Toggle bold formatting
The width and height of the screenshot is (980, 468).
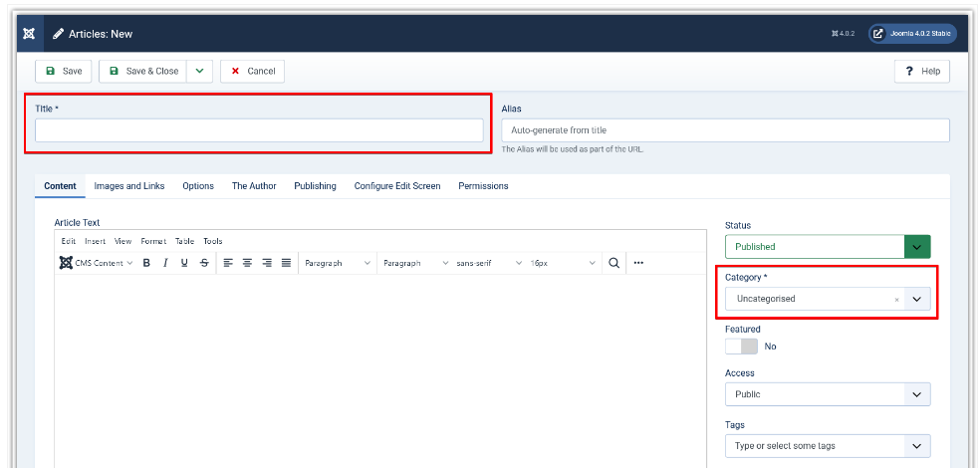[146, 263]
